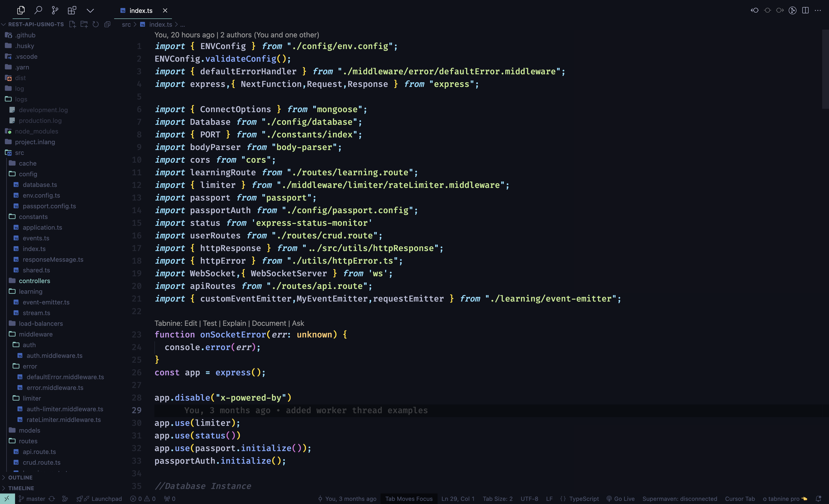Click the Tabnine Document code lens
Screen dimensions: 829x504
pos(269,323)
